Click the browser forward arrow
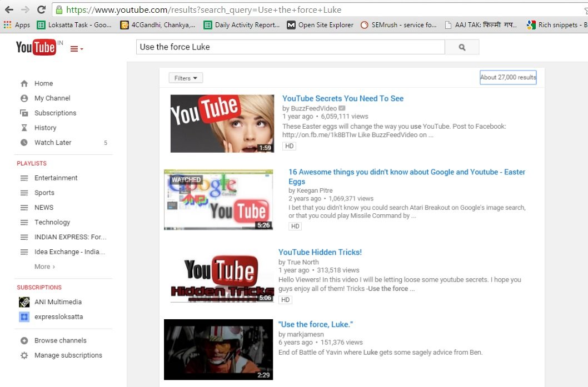588x387 pixels. tap(25, 10)
